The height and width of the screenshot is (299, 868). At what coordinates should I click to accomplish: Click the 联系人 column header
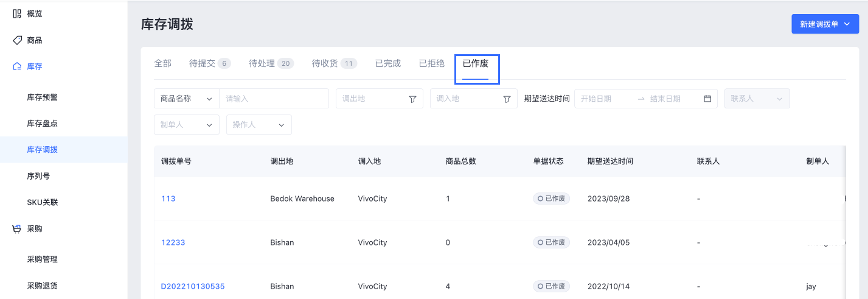pyautogui.click(x=709, y=161)
